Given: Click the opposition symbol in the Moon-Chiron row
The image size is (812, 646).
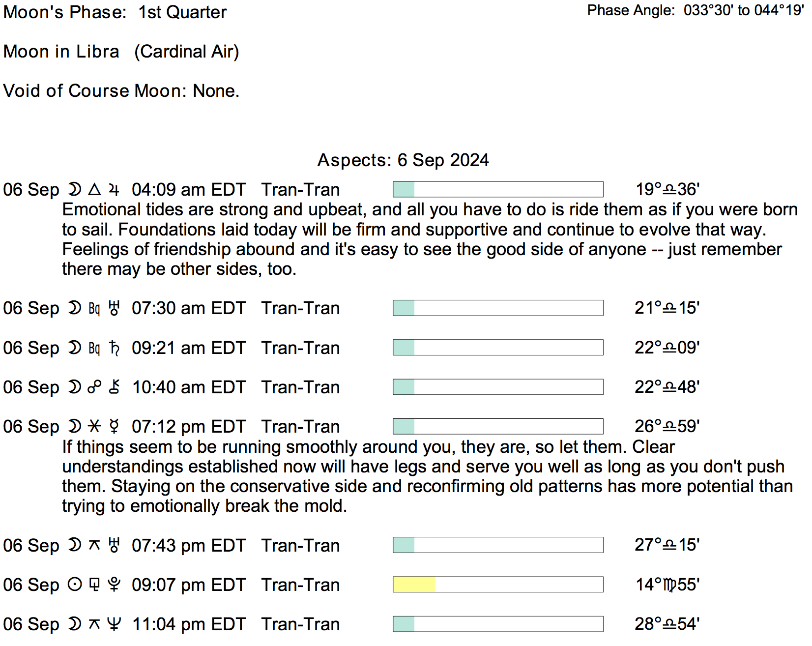Looking at the screenshot, I should (94, 387).
